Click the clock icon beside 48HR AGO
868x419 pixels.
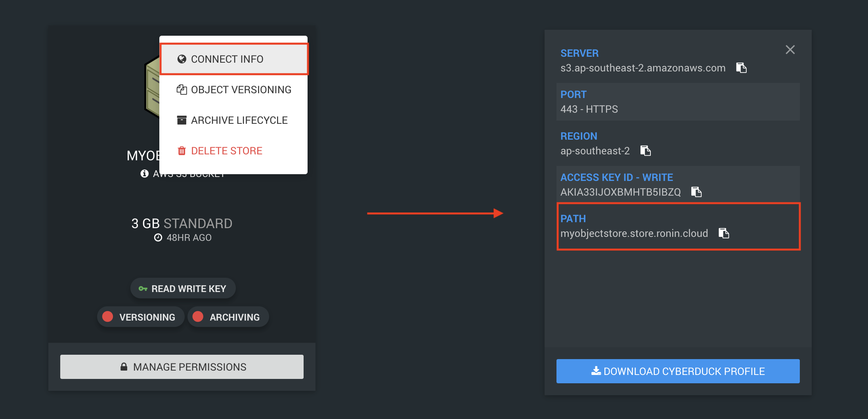tap(158, 237)
